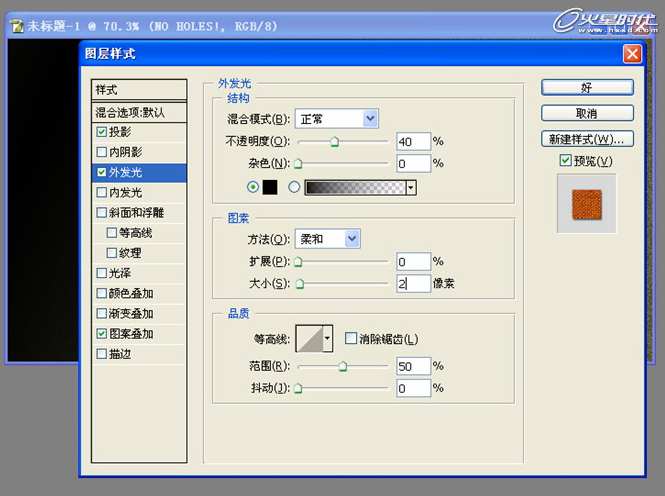Select 混合选项:默认 in the styles list
The width and height of the screenshot is (665, 496).
point(138,111)
